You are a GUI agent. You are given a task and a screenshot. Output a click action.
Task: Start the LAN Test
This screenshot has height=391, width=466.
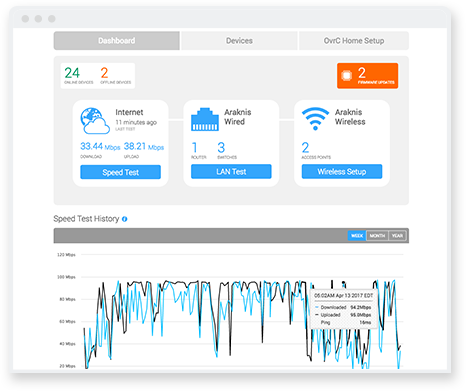231,172
